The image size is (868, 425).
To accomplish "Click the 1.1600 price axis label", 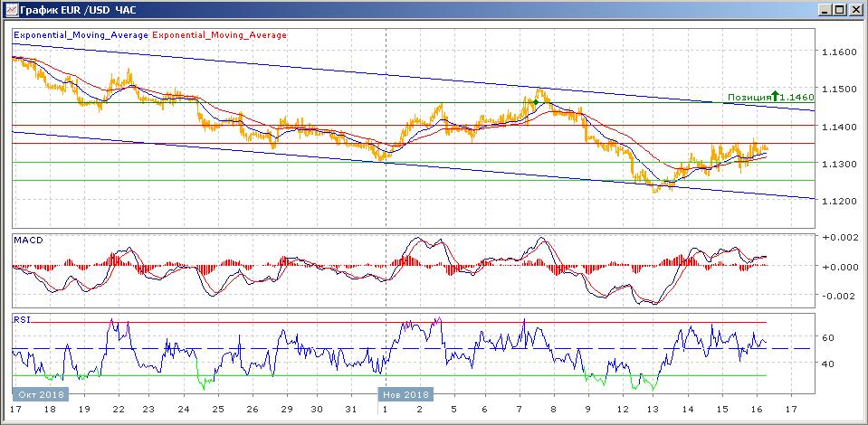I will click(838, 52).
